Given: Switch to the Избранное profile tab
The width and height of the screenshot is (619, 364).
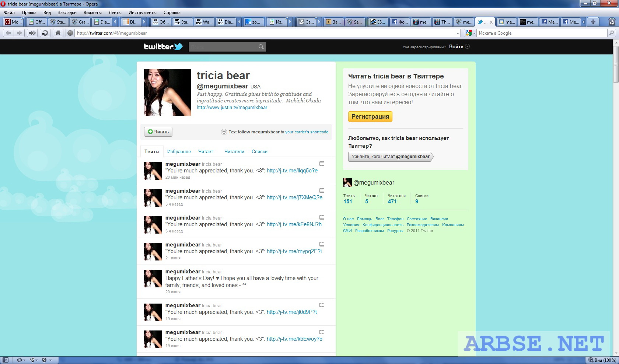Looking at the screenshot, I should tap(179, 151).
